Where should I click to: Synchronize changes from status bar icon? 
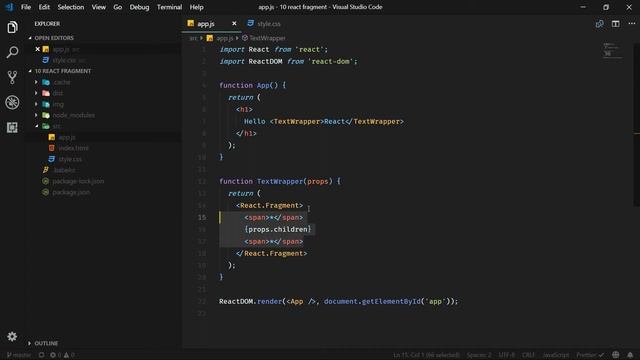[x=41, y=355]
